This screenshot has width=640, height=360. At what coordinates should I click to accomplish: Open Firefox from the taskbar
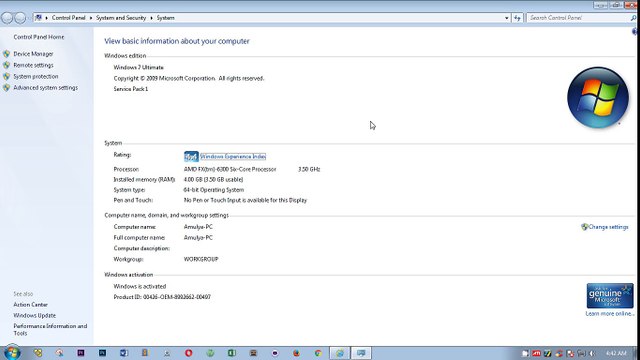(296, 353)
